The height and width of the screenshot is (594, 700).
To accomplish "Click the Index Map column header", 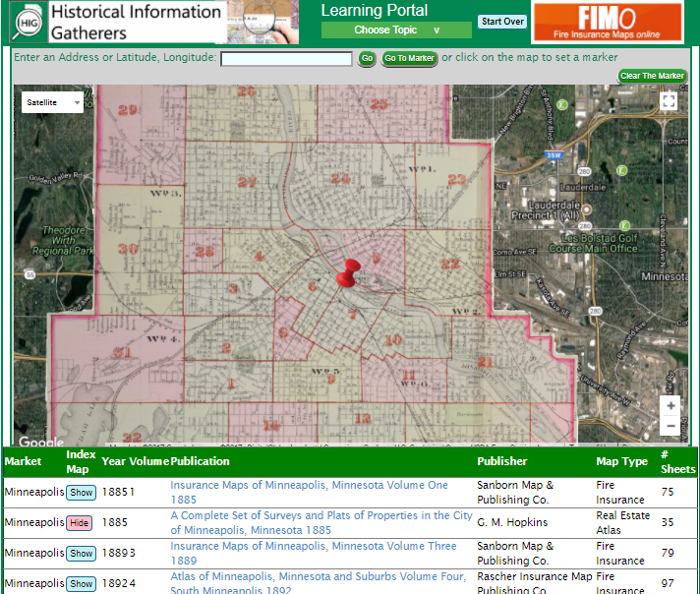I will coord(81,462).
